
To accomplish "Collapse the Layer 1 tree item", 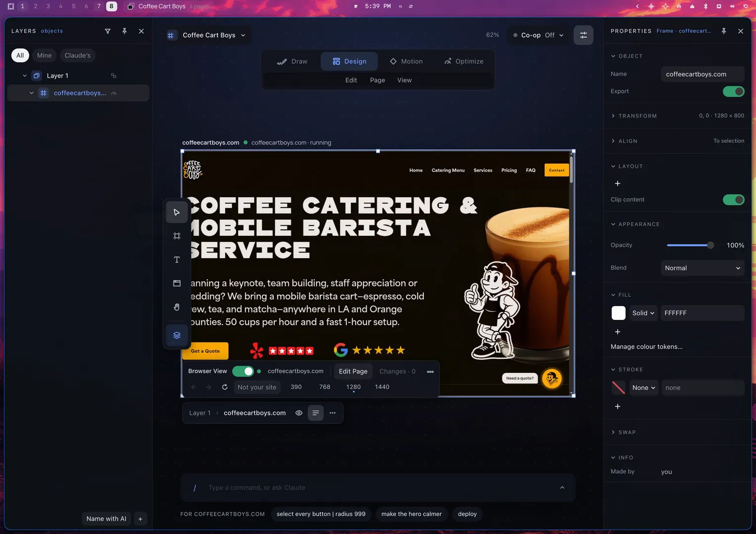I will click(x=25, y=76).
